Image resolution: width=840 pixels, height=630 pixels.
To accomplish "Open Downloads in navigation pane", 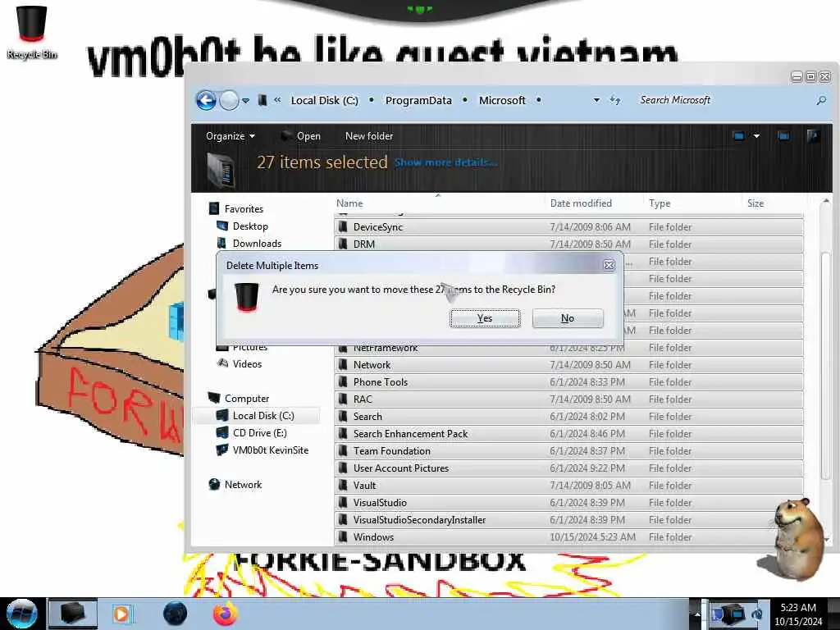I will (257, 243).
